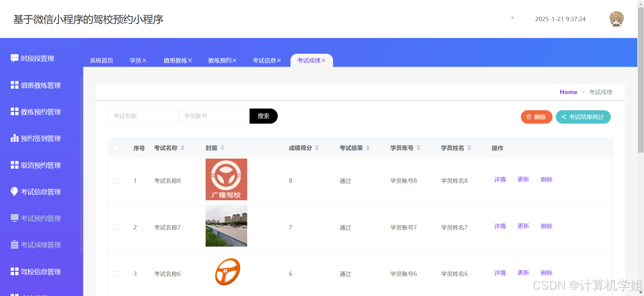This screenshot has height=296, width=644.
Task: Sort table by 考试名称 column arrows
Action: pos(182,148)
